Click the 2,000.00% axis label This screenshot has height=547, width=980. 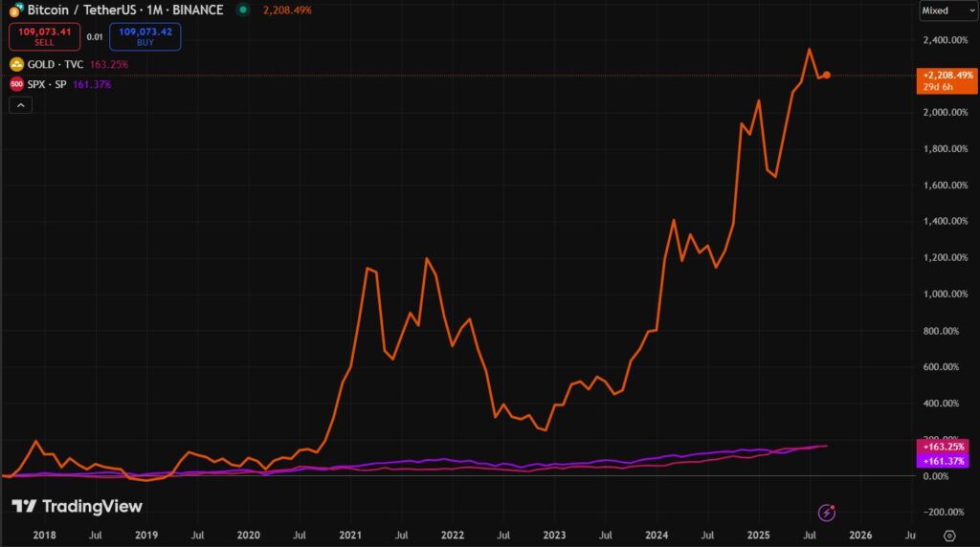pyautogui.click(x=945, y=113)
